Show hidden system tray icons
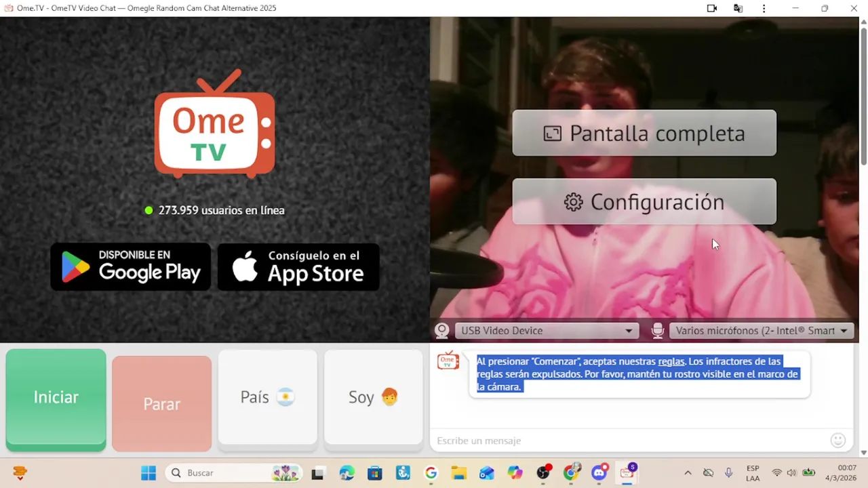 coord(688,473)
